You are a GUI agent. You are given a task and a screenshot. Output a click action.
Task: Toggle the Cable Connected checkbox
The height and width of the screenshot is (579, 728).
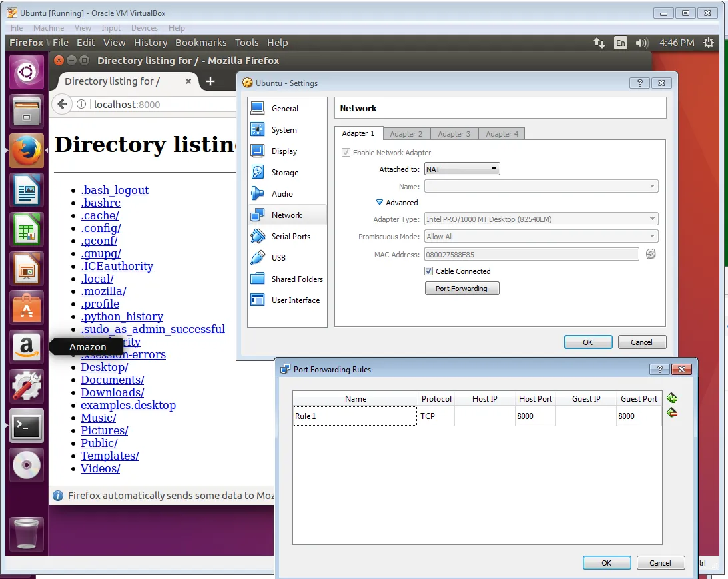(x=428, y=271)
